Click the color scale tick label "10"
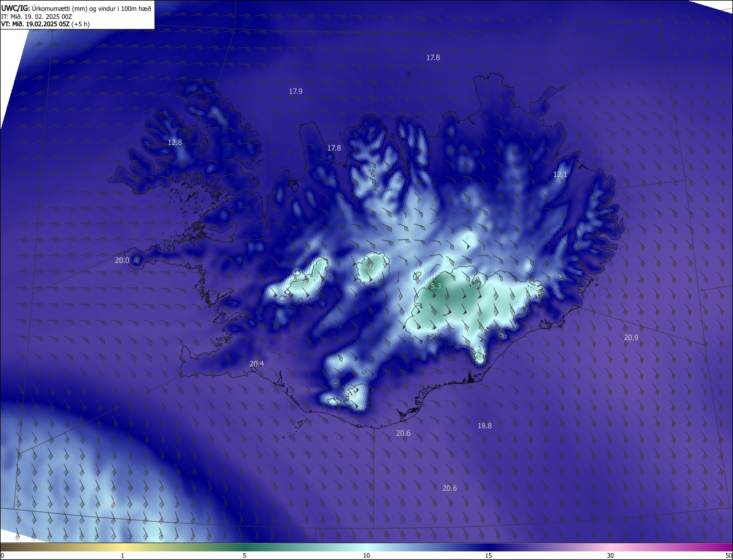 point(366,555)
